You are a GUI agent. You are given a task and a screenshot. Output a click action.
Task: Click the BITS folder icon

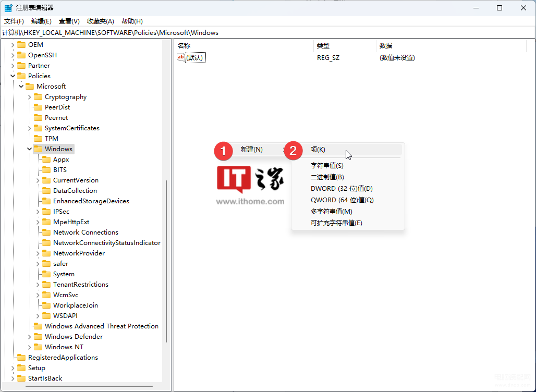pos(46,170)
